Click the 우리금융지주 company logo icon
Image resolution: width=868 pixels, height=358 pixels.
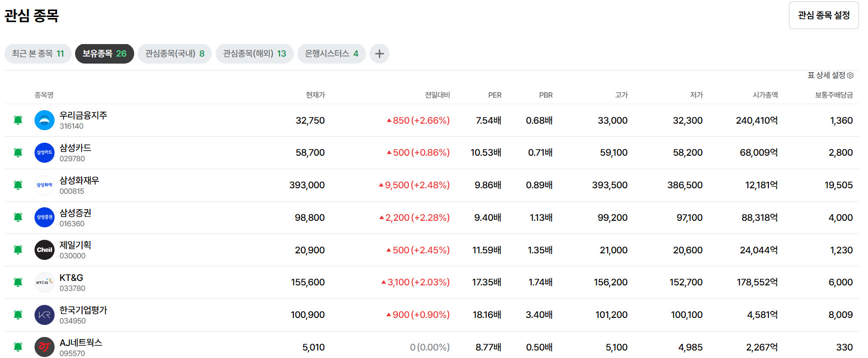pyautogui.click(x=44, y=120)
